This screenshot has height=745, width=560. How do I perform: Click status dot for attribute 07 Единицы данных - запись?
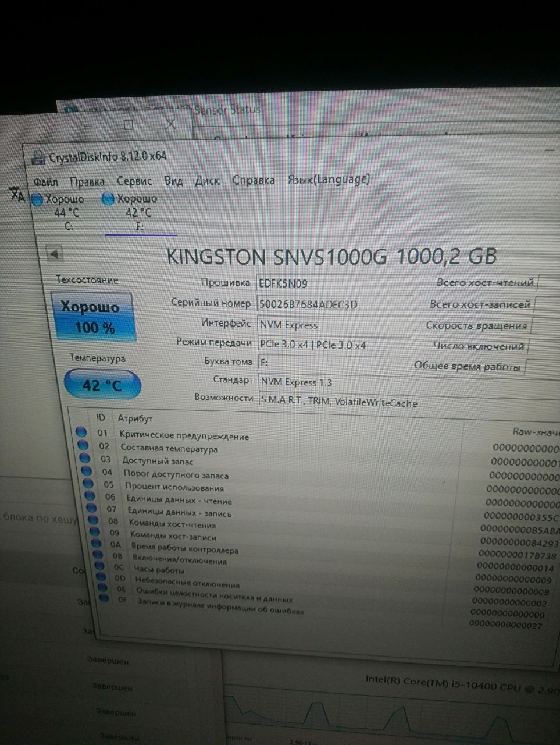click(92, 508)
